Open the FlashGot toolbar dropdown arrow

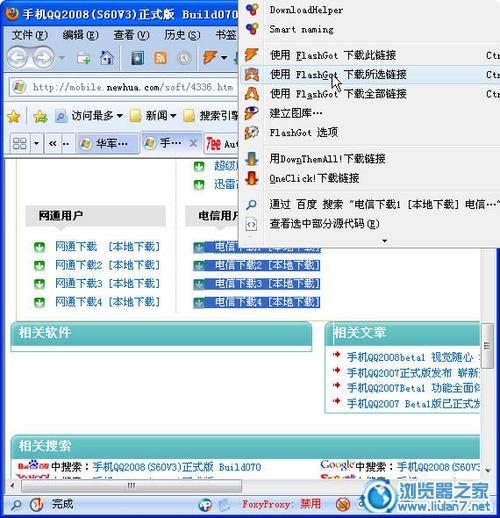224,58
